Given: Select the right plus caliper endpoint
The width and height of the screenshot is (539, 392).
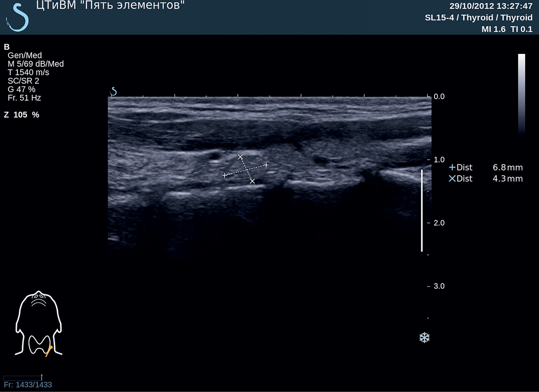Looking at the screenshot, I should pyautogui.click(x=266, y=165).
